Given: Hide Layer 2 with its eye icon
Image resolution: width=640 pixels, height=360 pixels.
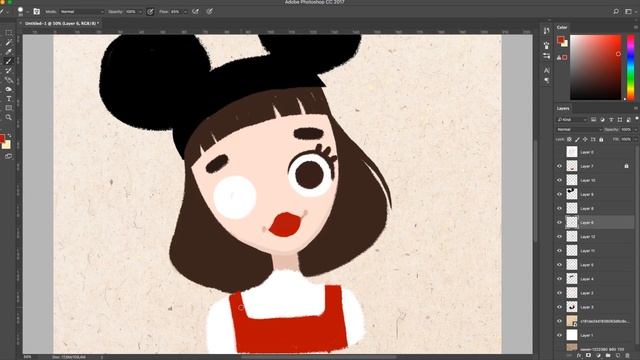Looking at the screenshot, I should (559, 293).
